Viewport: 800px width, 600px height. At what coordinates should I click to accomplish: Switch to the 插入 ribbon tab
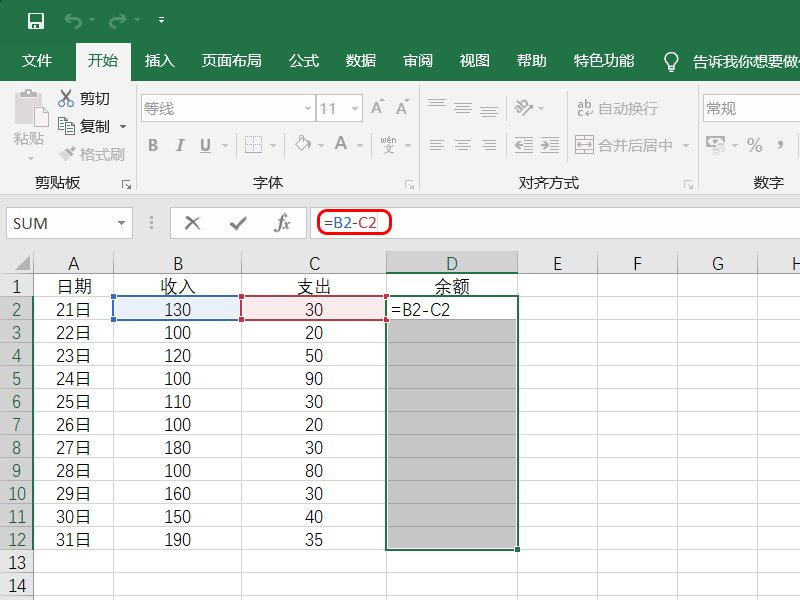[x=160, y=60]
